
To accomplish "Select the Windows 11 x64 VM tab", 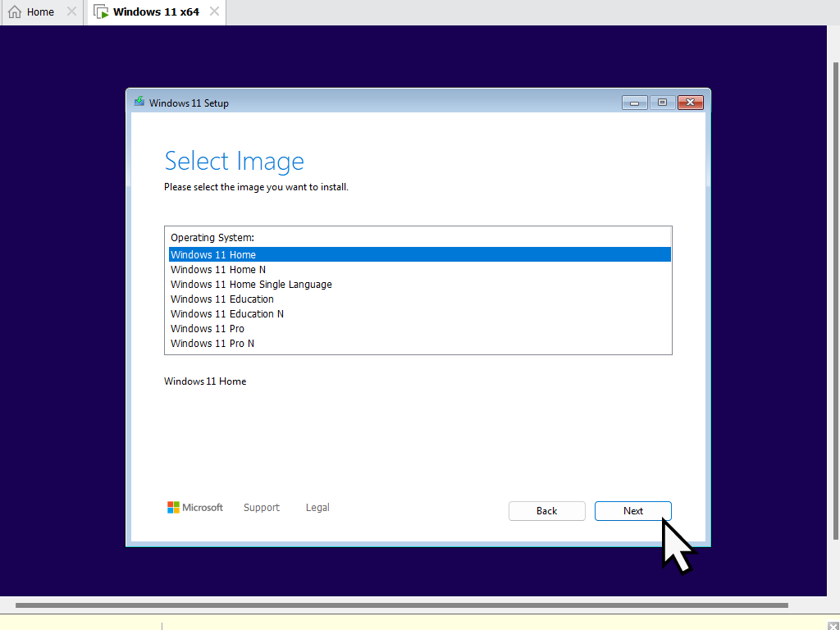I will tap(148, 12).
